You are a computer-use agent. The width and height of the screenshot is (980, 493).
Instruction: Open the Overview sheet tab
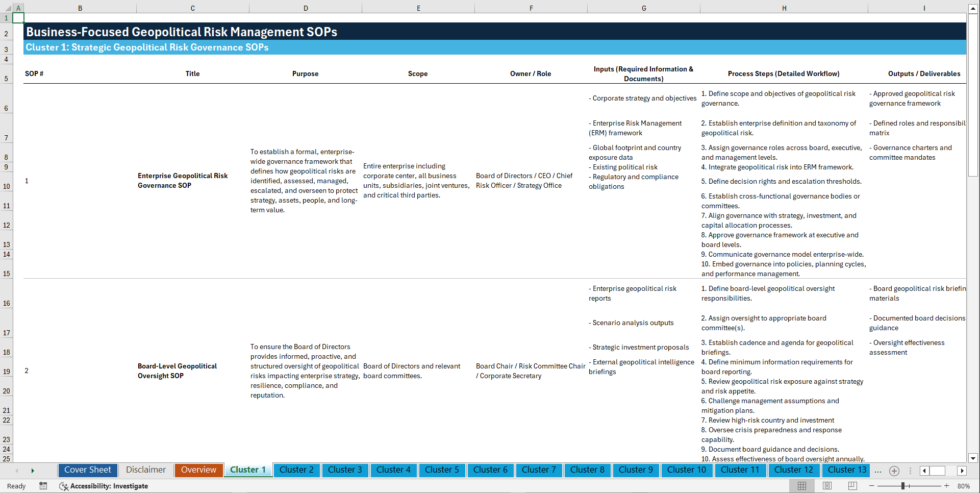click(x=198, y=470)
